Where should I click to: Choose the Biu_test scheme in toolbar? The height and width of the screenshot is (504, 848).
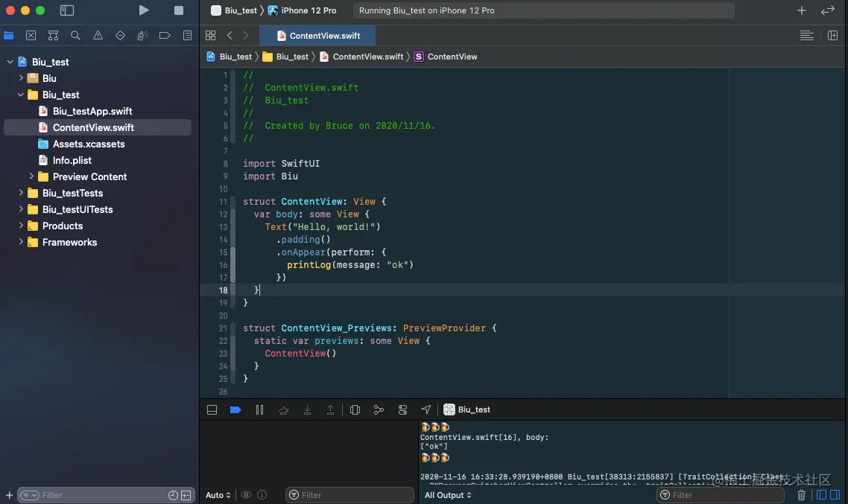pyautogui.click(x=235, y=10)
